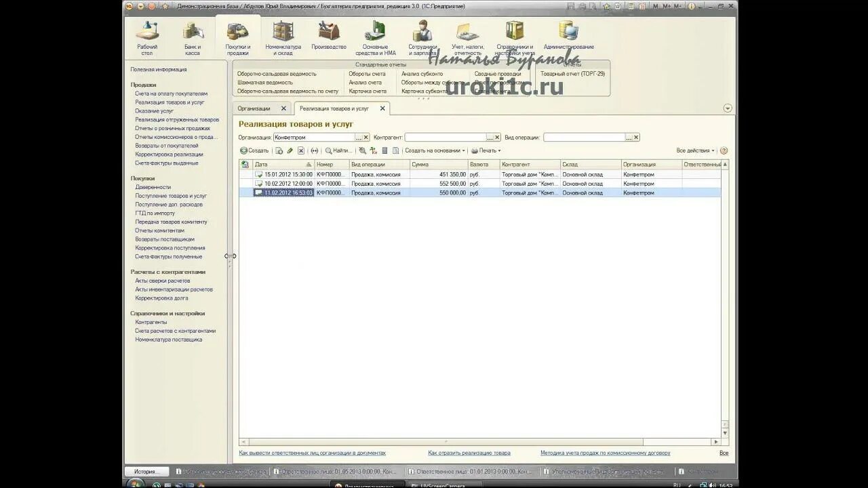Image resolution: width=868 pixels, height=488 pixels.
Task: Open the Администрирование section
Action: click(x=568, y=35)
